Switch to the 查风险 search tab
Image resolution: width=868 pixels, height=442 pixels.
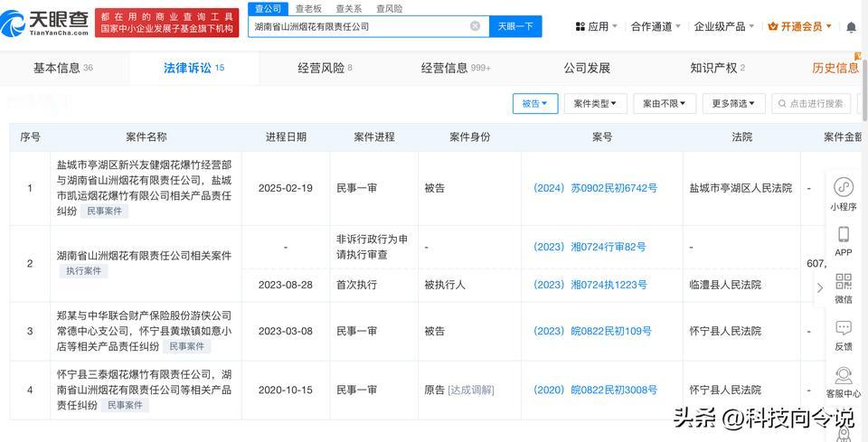point(389,8)
